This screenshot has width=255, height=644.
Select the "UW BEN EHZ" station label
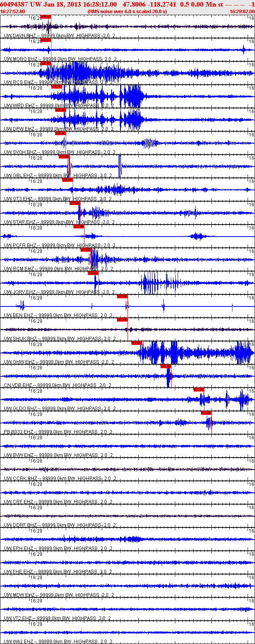point(18,315)
